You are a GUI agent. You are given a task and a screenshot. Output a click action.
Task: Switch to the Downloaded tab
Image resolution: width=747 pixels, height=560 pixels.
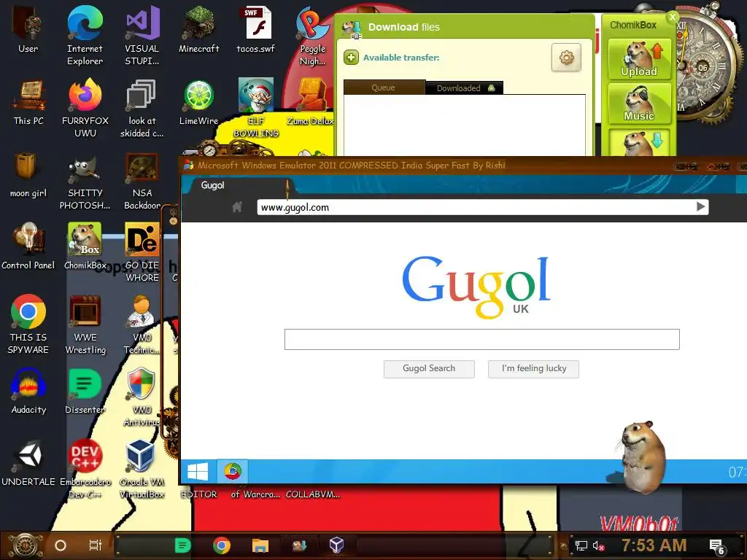(x=463, y=88)
